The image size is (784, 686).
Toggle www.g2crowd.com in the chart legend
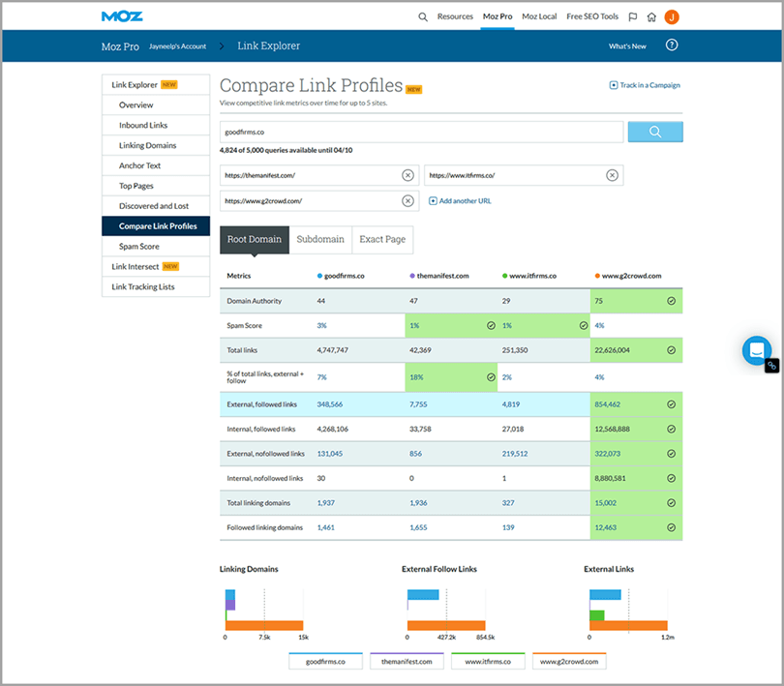(x=569, y=661)
